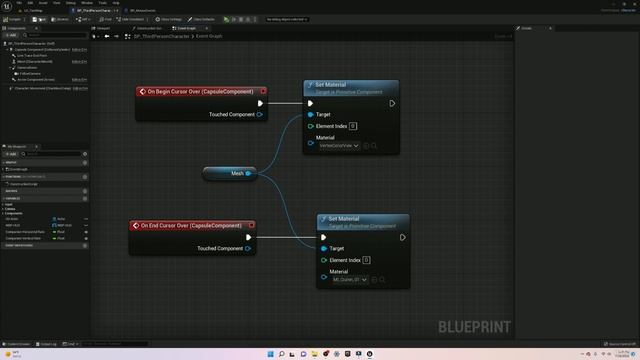Image resolution: width=640 pixels, height=360 pixels.
Task: Click Windows Start button on taskbar
Action: pyautogui.click(x=270, y=354)
